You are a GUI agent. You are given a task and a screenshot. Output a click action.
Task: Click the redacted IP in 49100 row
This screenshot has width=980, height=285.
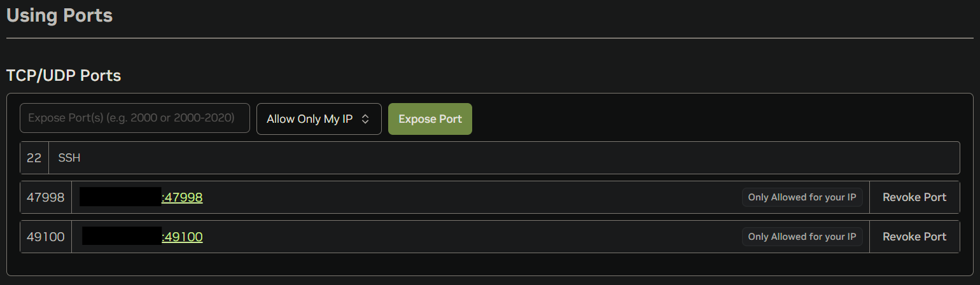pyautogui.click(x=122, y=237)
